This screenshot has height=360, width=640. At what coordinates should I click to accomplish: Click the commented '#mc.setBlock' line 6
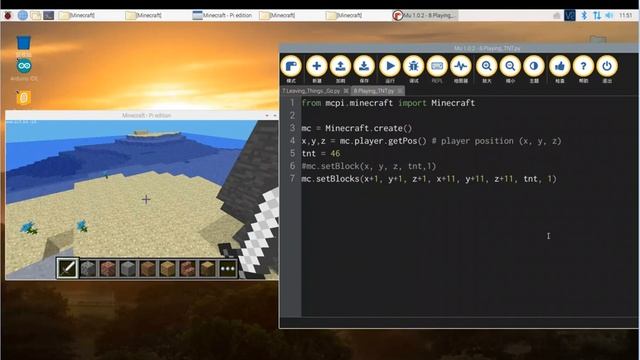pyautogui.click(x=369, y=166)
